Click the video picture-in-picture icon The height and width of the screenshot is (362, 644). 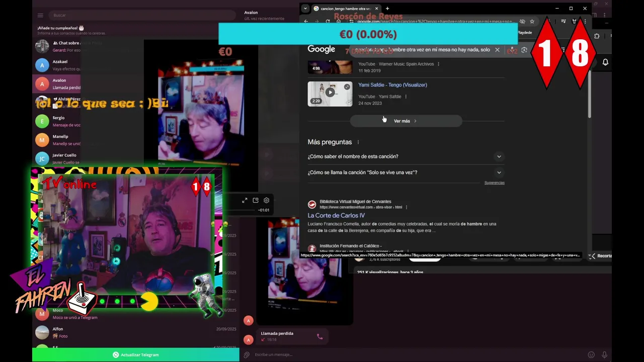click(x=256, y=200)
